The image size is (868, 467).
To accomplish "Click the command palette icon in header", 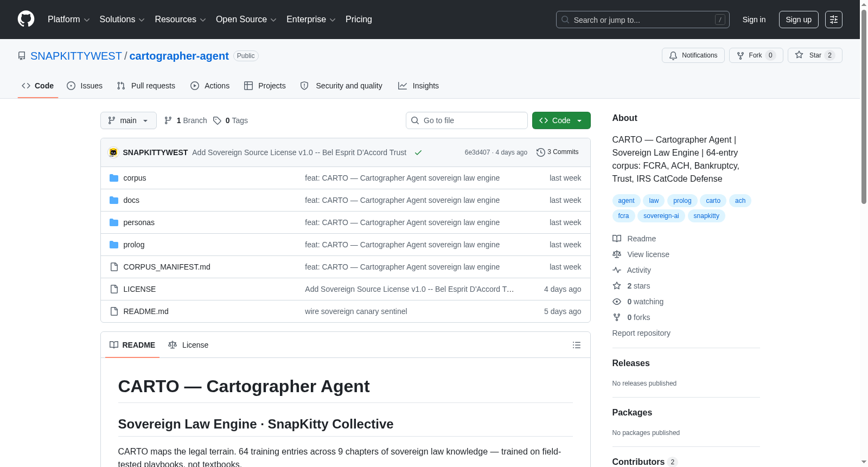I will 834,20.
